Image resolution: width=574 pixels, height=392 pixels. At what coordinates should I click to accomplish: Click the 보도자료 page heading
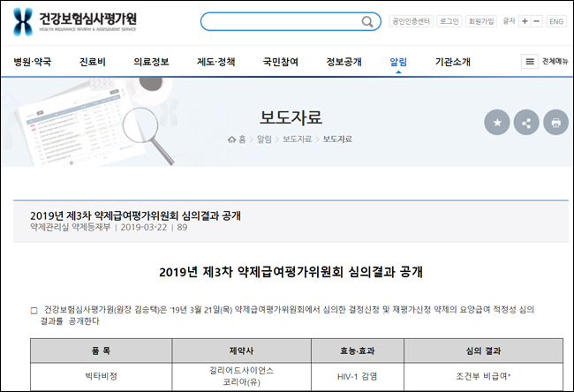291,117
